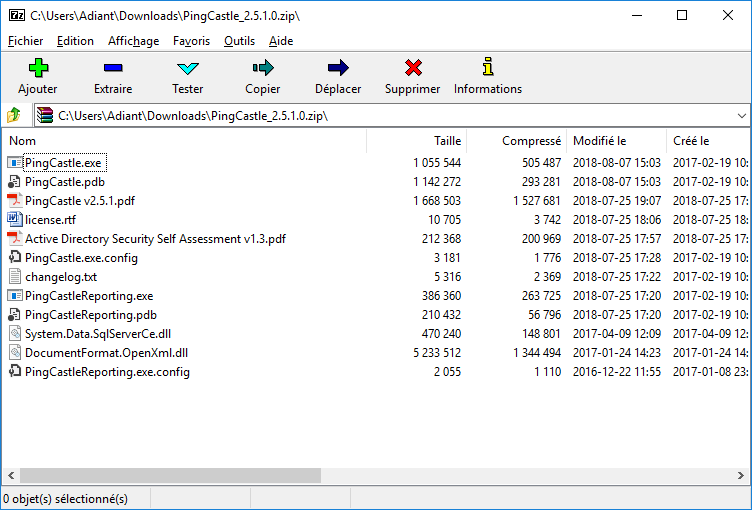
Task: Click modified date 2016-12-22 11:55
Action: coord(617,371)
